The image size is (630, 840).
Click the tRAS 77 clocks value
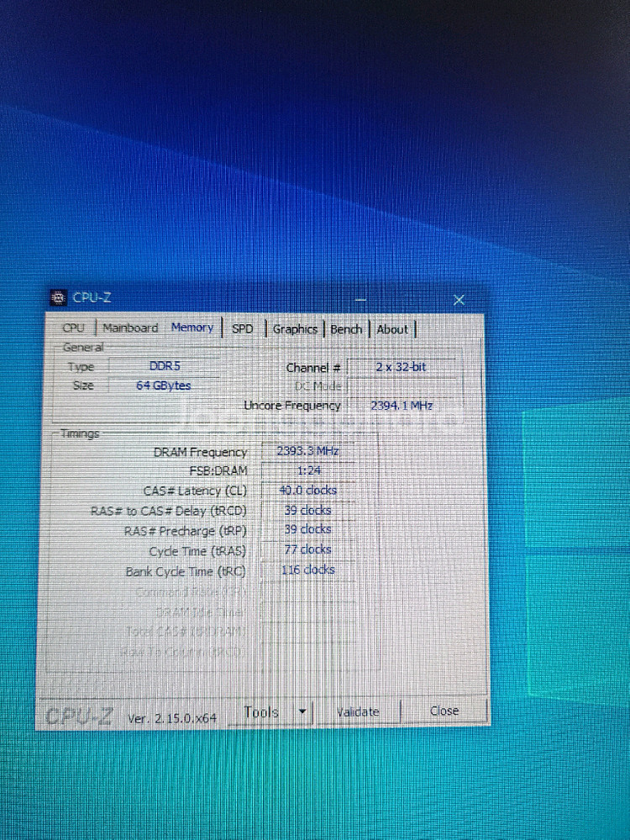pyautogui.click(x=308, y=549)
